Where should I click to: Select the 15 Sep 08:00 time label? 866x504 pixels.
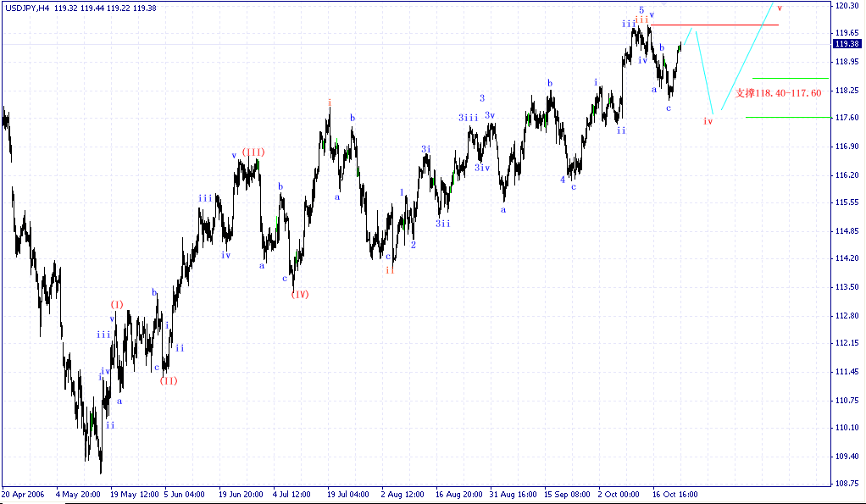(x=567, y=494)
